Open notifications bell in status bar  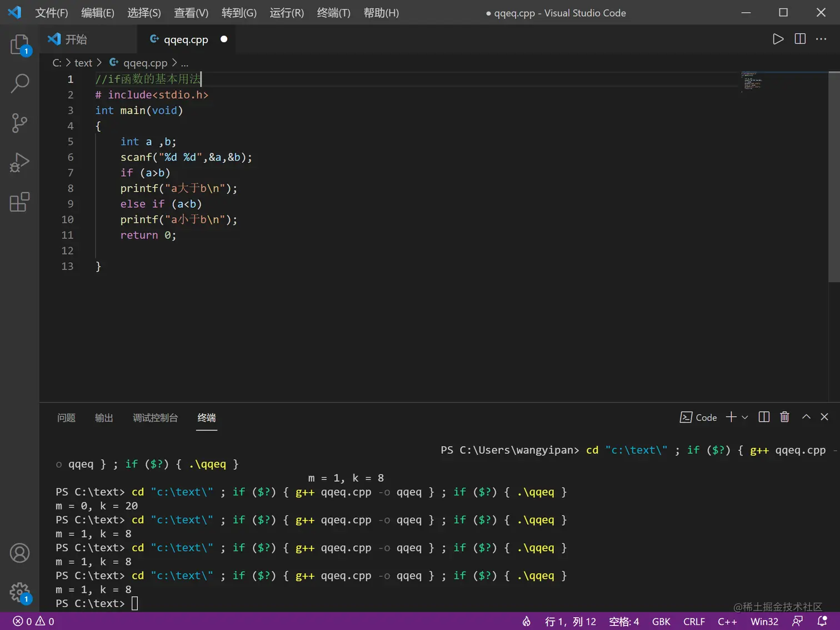pyautogui.click(x=822, y=621)
